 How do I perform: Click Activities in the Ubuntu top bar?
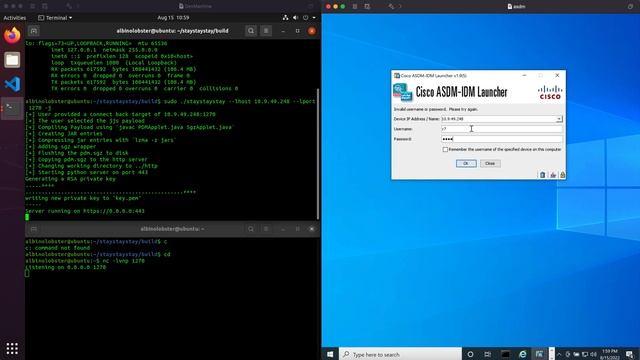(15, 18)
